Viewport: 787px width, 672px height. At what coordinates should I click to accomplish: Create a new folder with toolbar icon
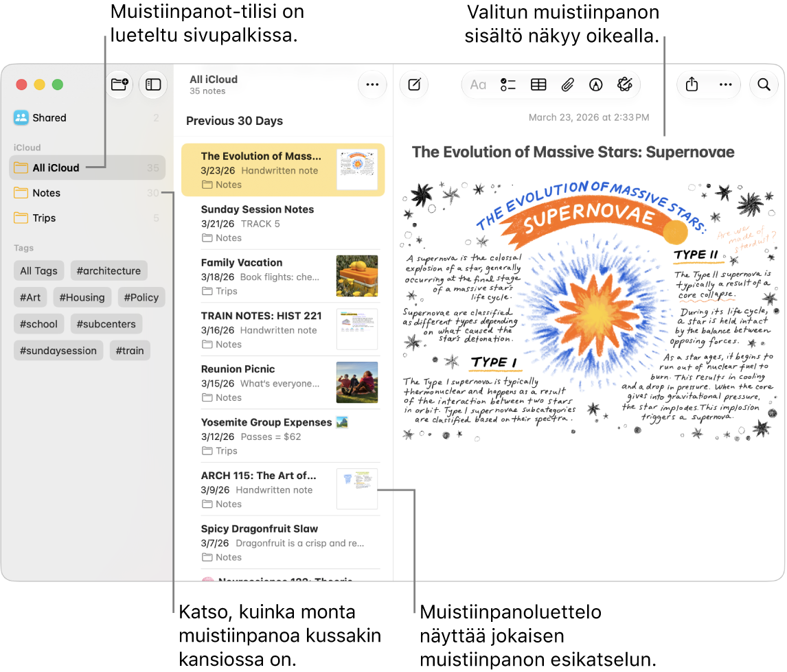(119, 84)
